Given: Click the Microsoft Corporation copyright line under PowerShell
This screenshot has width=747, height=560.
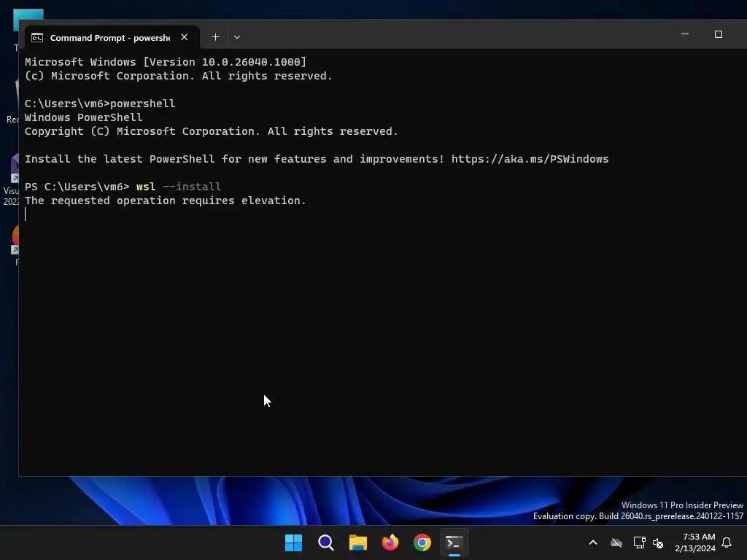Looking at the screenshot, I should click(212, 131).
